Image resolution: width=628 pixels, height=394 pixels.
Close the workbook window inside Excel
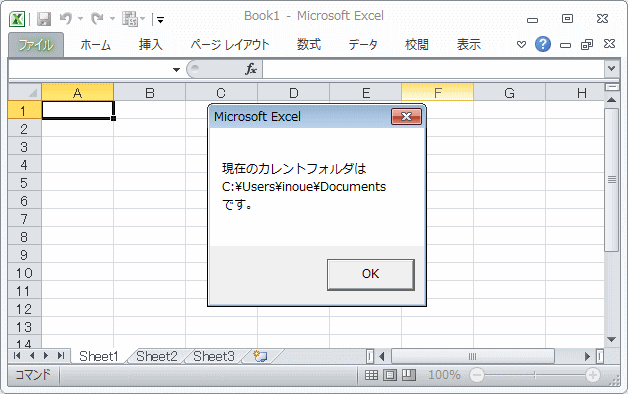pos(609,44)
